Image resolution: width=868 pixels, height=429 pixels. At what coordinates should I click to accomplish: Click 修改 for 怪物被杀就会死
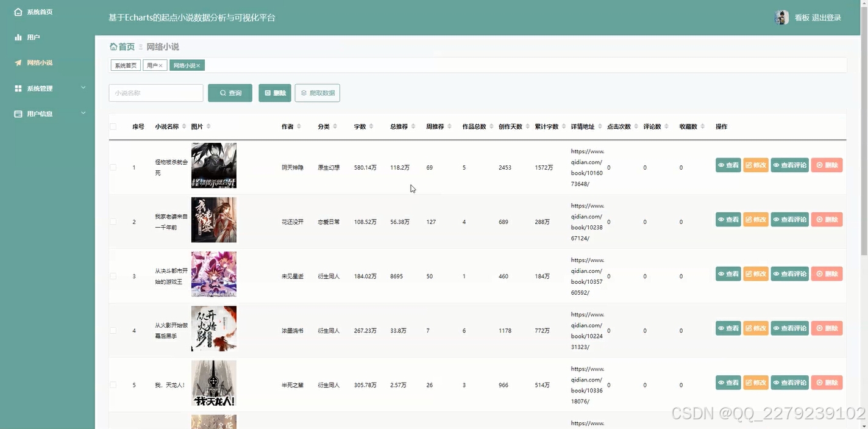[756, 165]
